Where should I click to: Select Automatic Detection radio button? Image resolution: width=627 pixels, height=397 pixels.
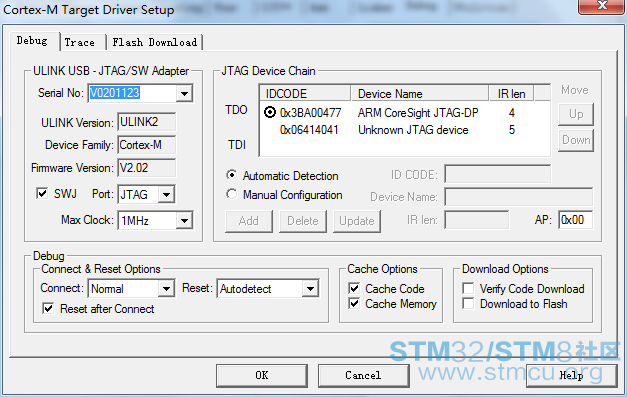(x=231, y=175)
